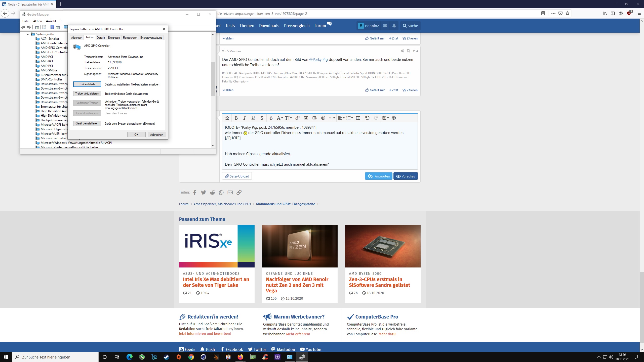The width and height of the screenshot is (644, 362).
Task: Insert an image into the reply
Action: (x=306, y=118)
